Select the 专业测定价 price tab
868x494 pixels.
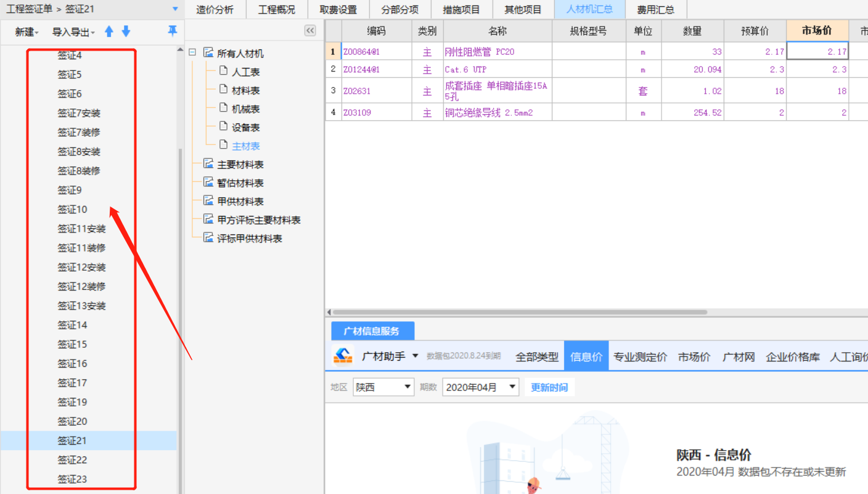(x=640, y=356)
